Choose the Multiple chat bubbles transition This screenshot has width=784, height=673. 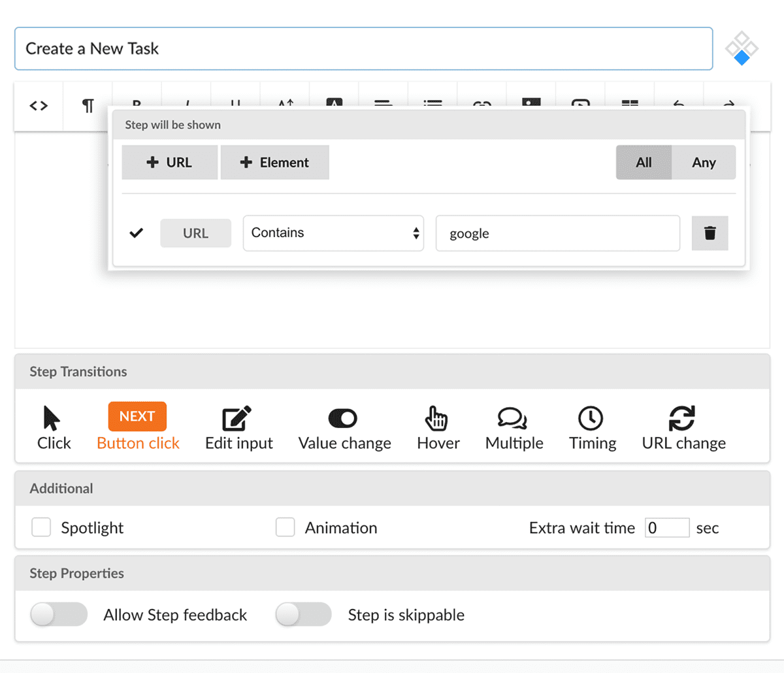pyautogui.click(x=512, y=418)
